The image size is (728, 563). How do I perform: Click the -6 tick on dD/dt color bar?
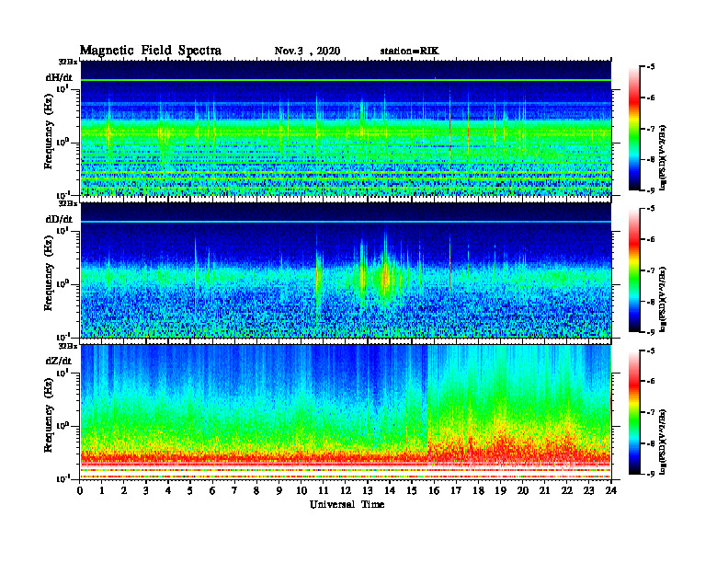(x=651, y=239)
